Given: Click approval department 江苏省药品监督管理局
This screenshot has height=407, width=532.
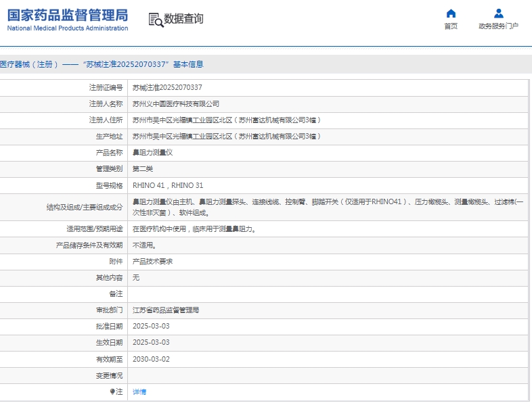Looking at the screenshot, I should point(166,310).
